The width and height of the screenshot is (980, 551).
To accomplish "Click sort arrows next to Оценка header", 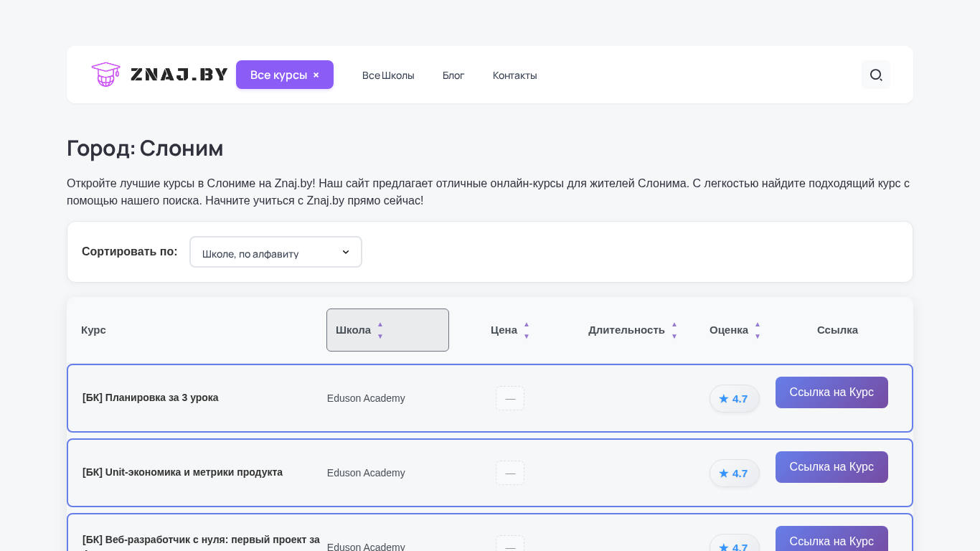I will (x=757, y=330).
